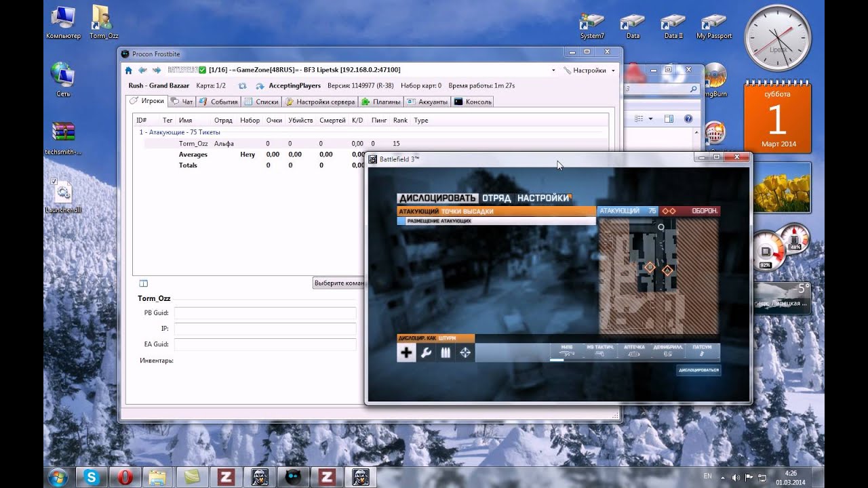Viewport: 868px width, 488px height.
Task: Click the help button in the background window
Action: click(688, 119)
